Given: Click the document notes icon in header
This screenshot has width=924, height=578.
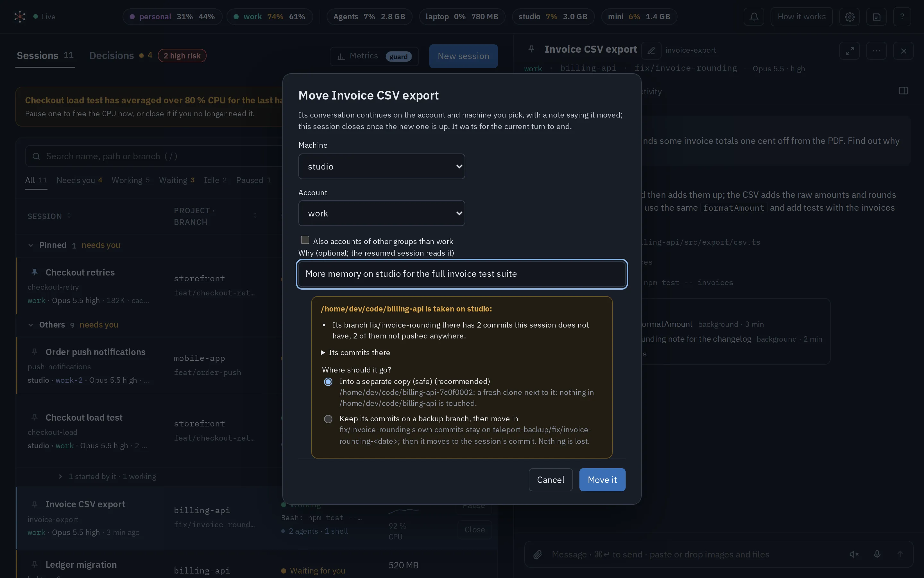Looking at the screenshot, I should pyautogui.click(x=877, y=17).
